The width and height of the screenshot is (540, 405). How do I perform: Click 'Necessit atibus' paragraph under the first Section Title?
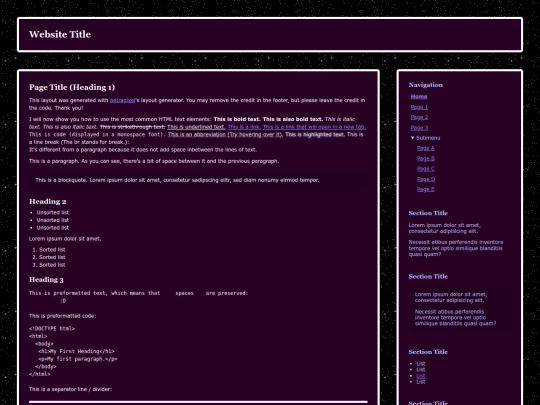click(456, 248)
